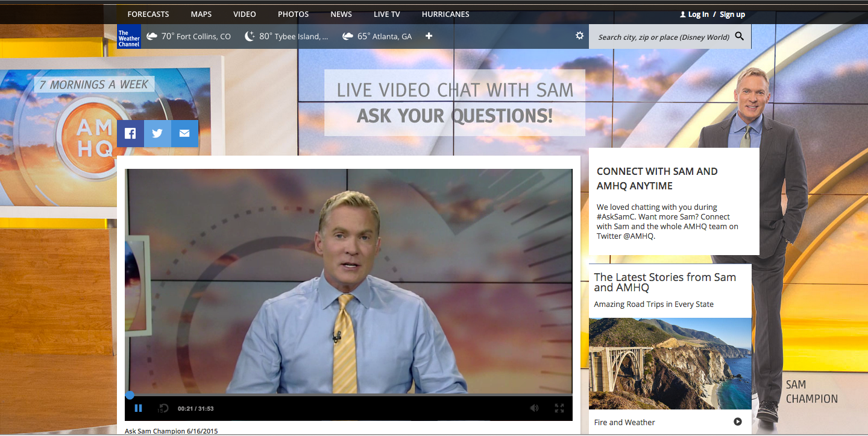Pause the video
The width and height of the screenshot is (868, 436).
[x=138, y=408]
